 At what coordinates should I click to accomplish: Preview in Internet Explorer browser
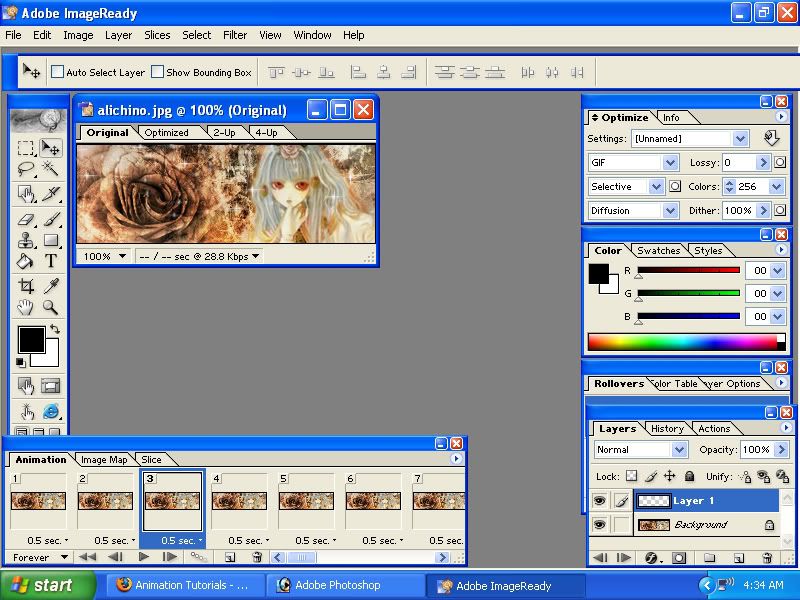coord(51,411)
